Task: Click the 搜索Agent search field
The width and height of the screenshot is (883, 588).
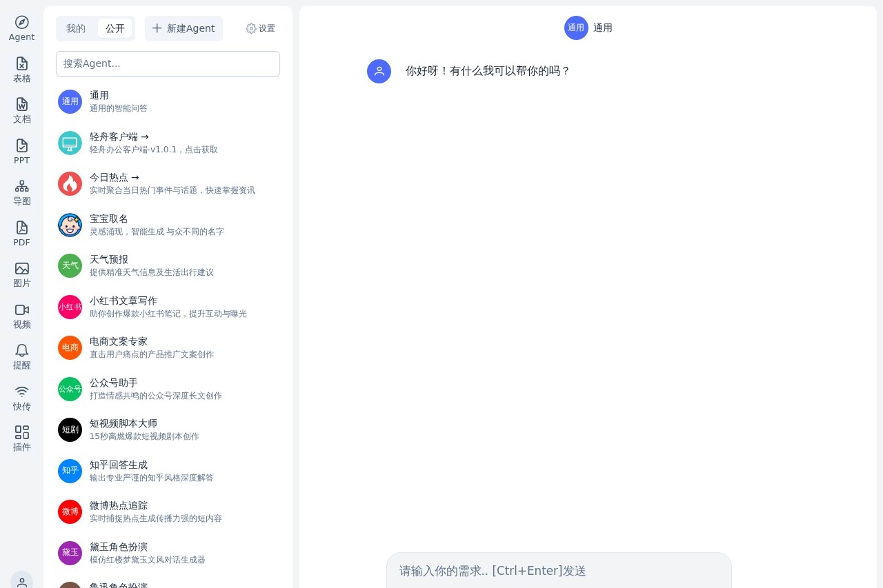Action: point(168,63)
